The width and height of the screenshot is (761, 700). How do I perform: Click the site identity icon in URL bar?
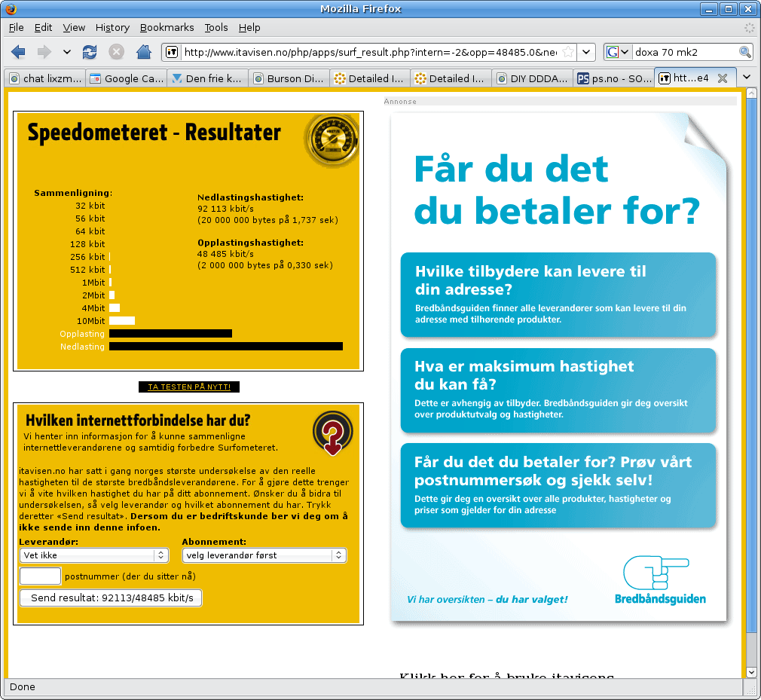click(x=172, y=52)
